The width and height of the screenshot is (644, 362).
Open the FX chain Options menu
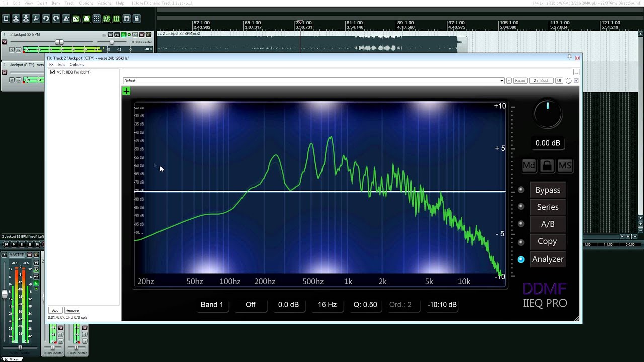(x=77, y=65)
